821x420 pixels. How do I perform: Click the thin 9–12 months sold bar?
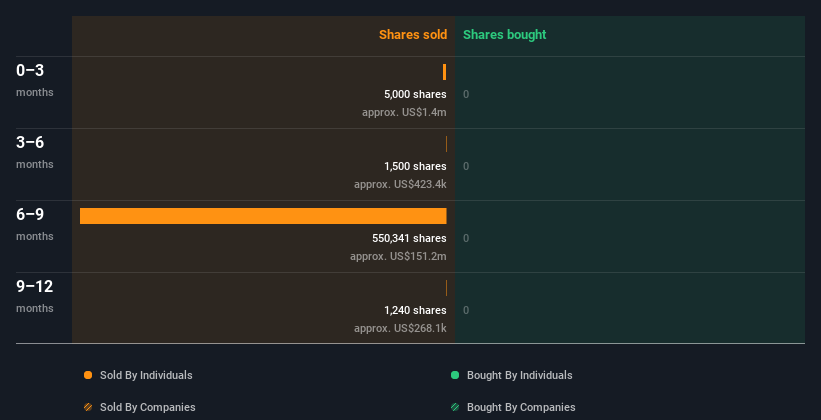click(x=446, y=288)
